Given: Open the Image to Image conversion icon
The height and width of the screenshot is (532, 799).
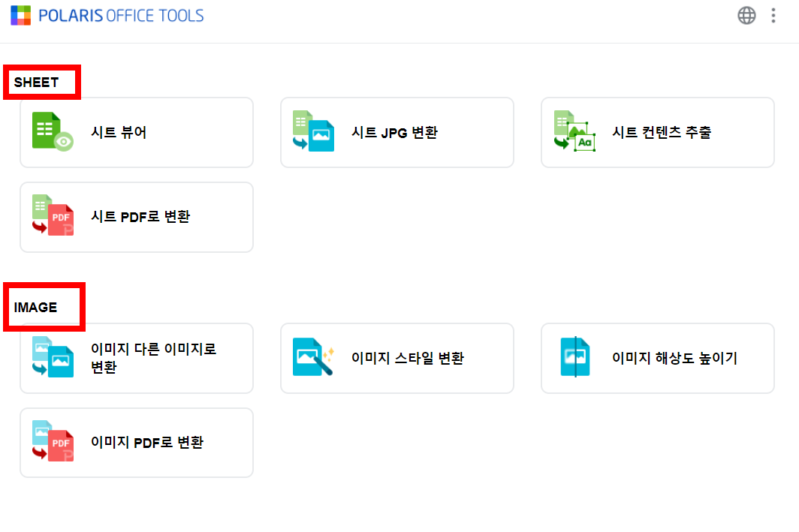Looking at the screenshot, I should 52,358.
